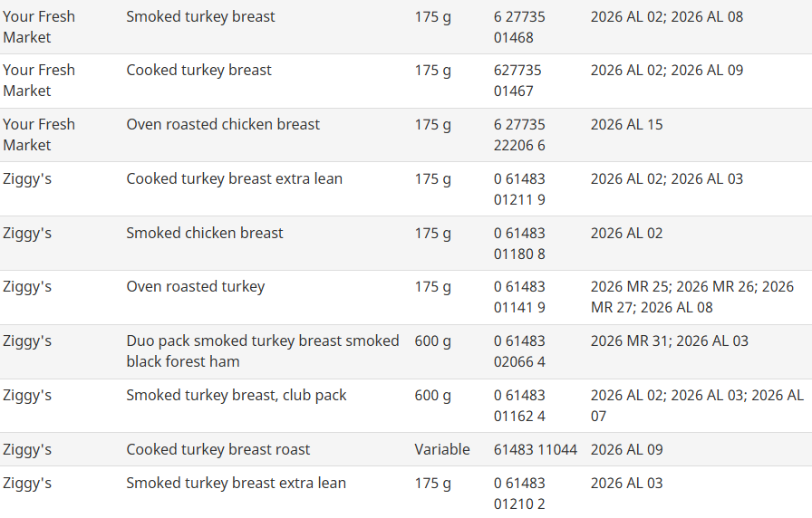This screenshot has height=518, width=812.
Task: Click the UPC code 0 61483 01162 4
Action: [519, 406]
